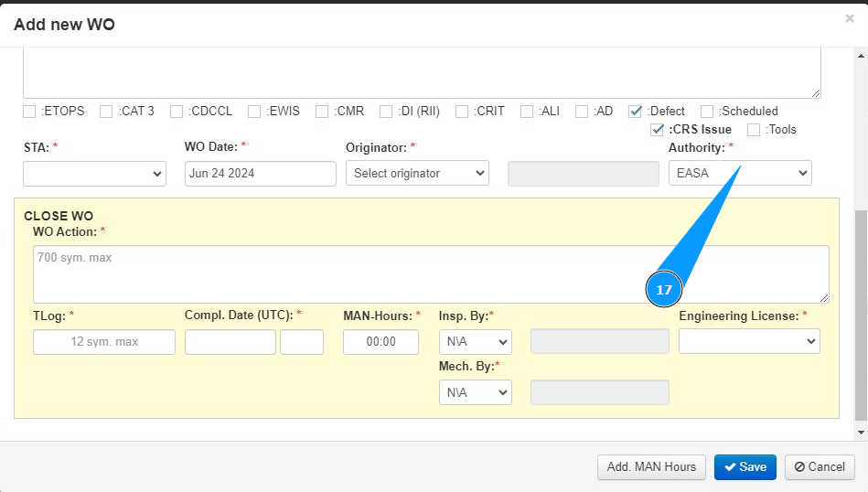
Task: Uncheck the Defect checkbox
Action: [635, 112]
